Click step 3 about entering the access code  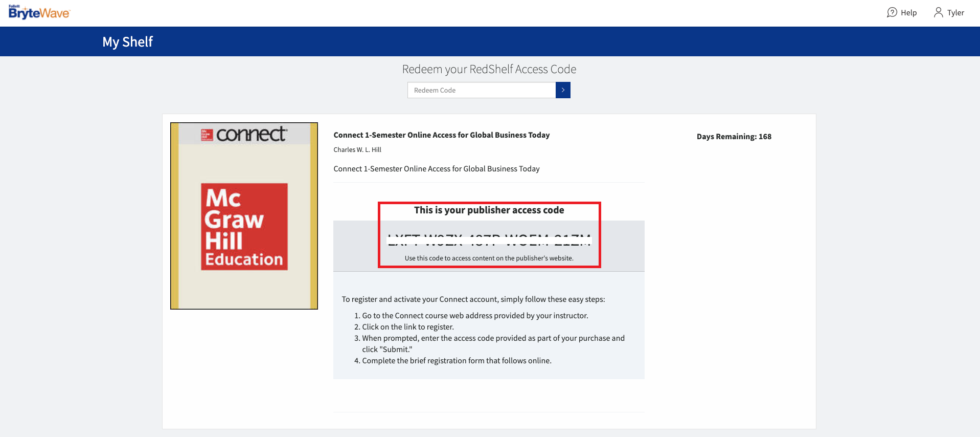tap(493, 344)
